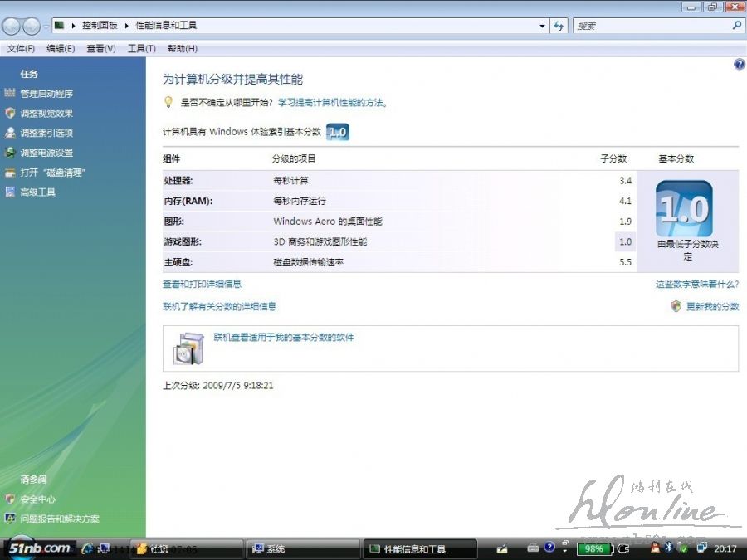747x560 pixels.
Task: Click the 学习提高计算机性能的方法 link
Action: coord(332,103)
